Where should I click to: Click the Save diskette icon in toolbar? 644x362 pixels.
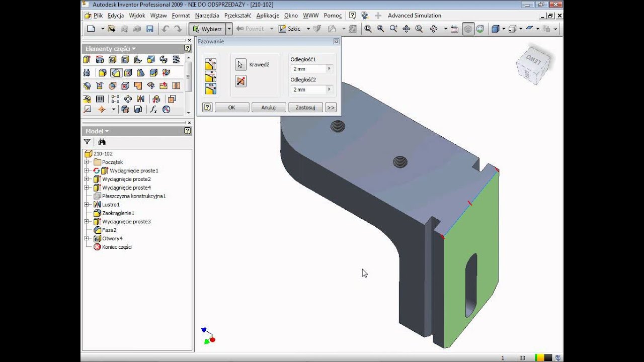(149, 29)
